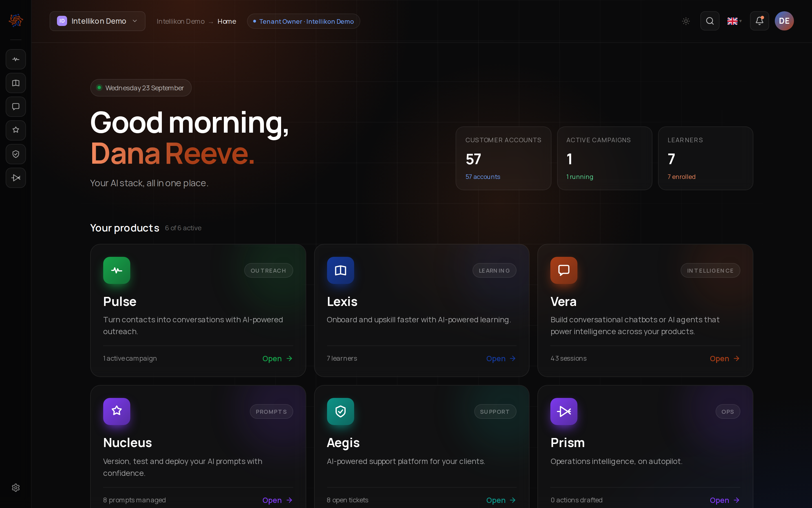Open Prism via its Open link

click(725, 500)
